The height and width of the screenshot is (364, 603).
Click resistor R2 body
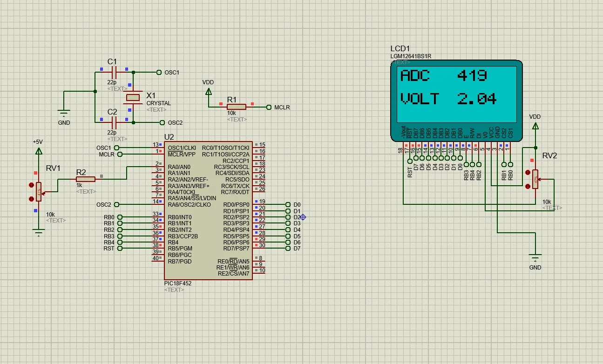(86, 179)
